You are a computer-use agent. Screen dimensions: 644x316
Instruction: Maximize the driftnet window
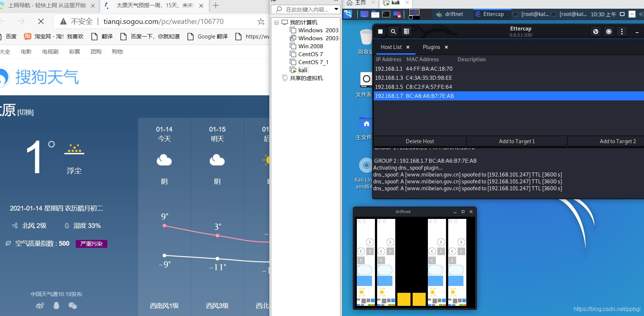point(463,212)
